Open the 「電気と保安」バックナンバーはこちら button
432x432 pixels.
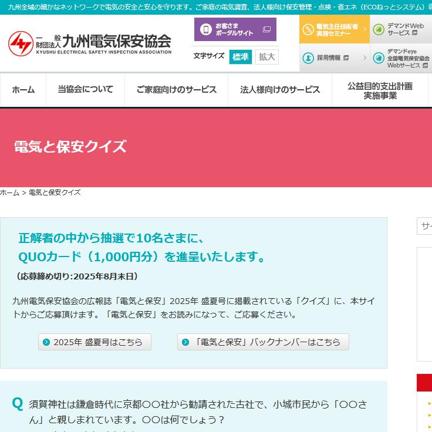[263, 342]
